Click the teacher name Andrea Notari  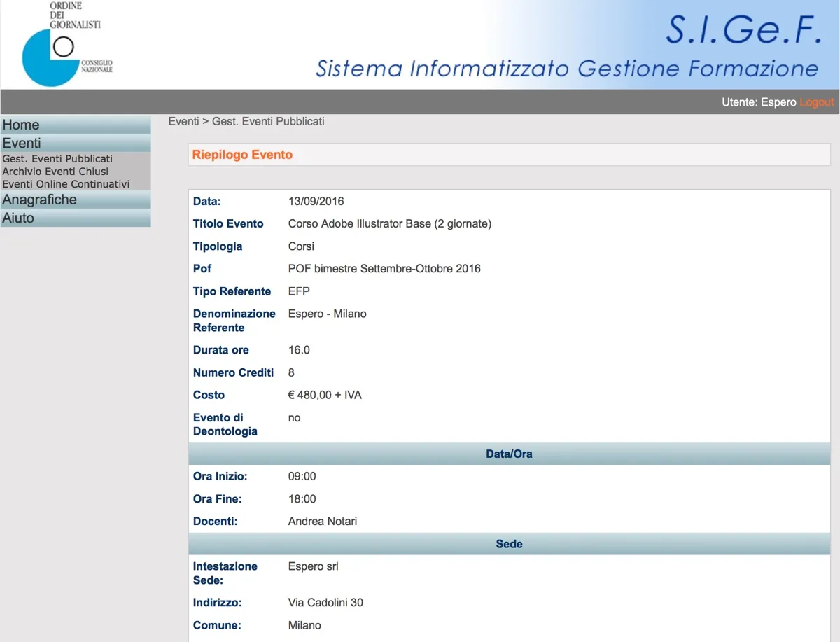pos(323,522)
